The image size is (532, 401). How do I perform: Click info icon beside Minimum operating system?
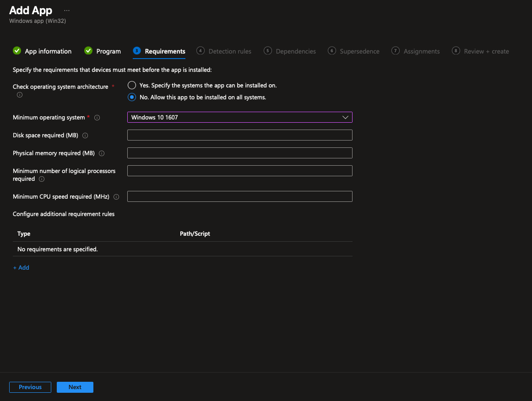97,118
